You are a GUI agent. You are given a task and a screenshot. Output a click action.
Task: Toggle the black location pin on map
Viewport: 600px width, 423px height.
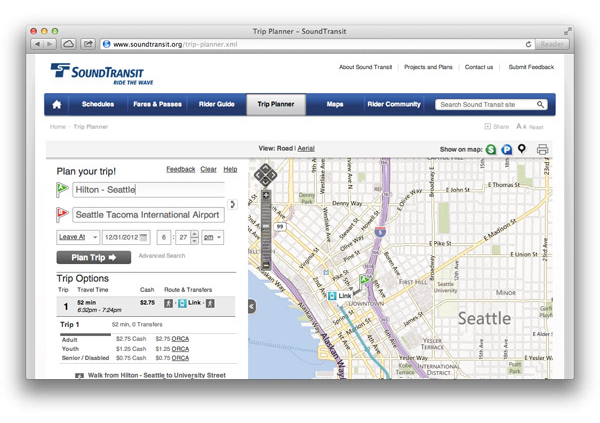pyautogui.click(x=522, y=149)
